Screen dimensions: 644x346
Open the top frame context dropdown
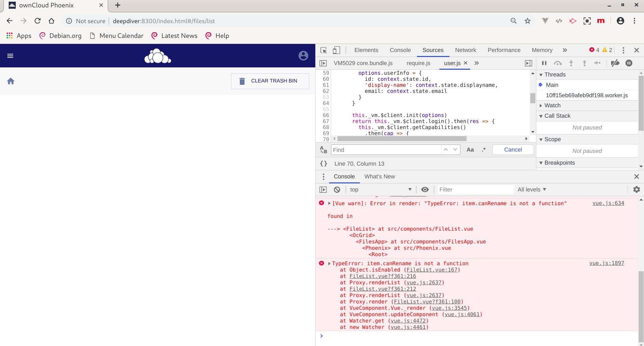(381, 189)
